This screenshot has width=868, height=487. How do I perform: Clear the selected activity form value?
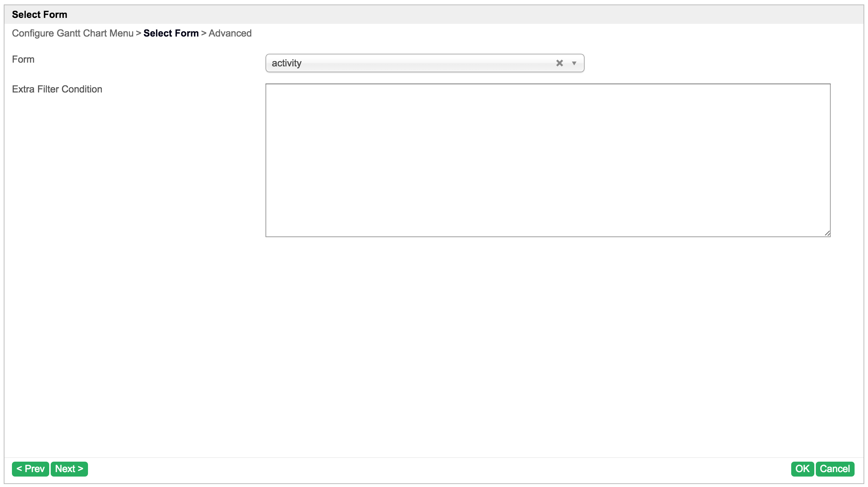pyautogui.click(x=559, y=63)
